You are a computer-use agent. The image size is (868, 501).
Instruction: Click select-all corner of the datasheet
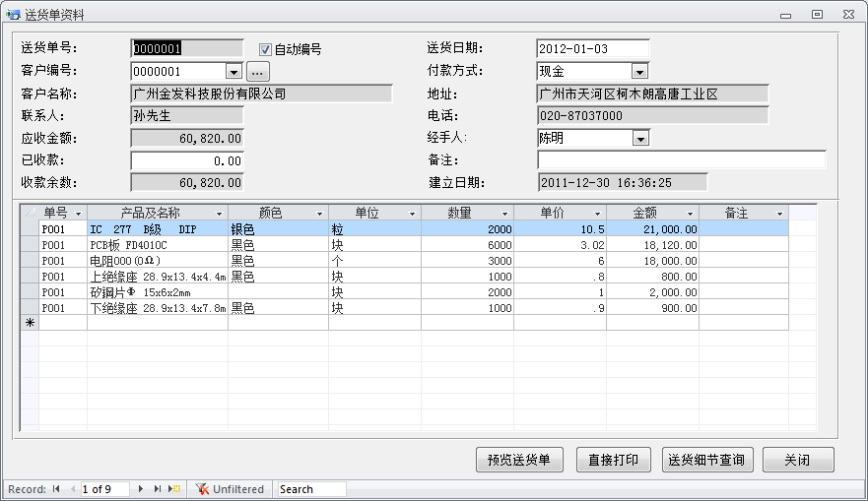point(30,213)
